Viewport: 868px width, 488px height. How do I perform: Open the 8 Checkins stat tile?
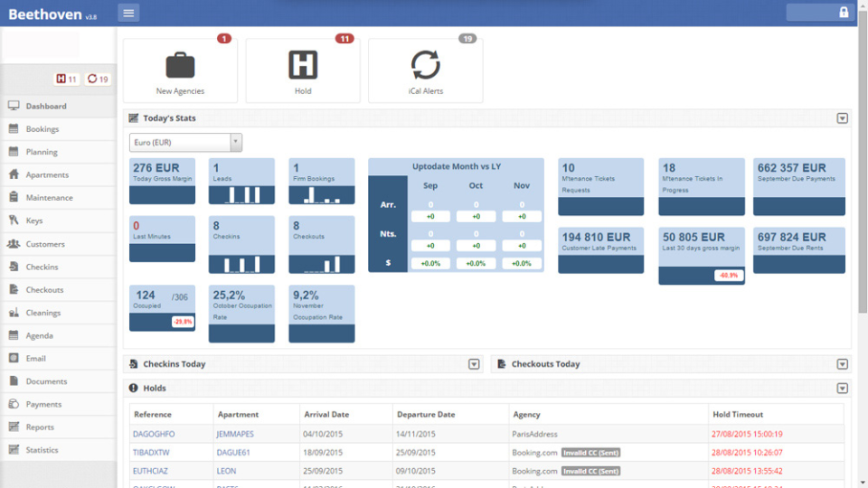point(241,245)
